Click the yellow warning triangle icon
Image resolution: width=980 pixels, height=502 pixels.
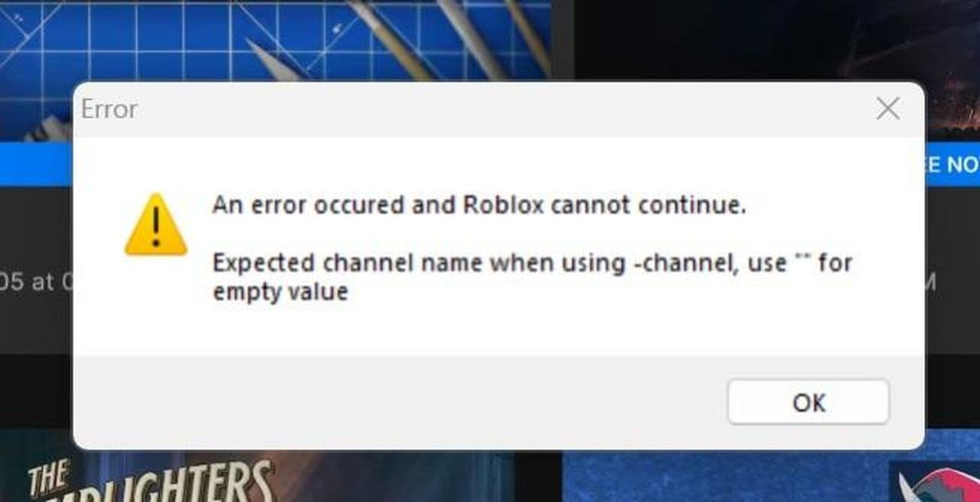[155, 224]
